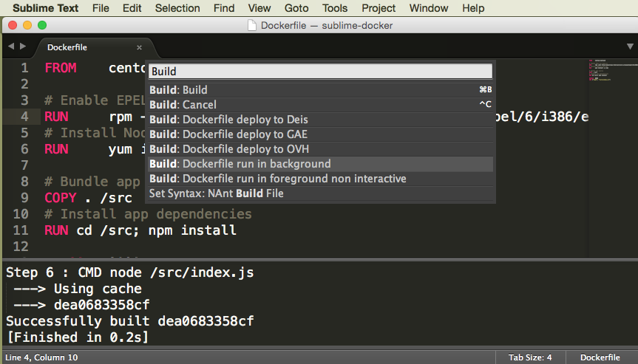Choose Build: Dockerfile deploy to Deis
The image size is (638, 364).
pyautogui.click(x=320, y=120)
